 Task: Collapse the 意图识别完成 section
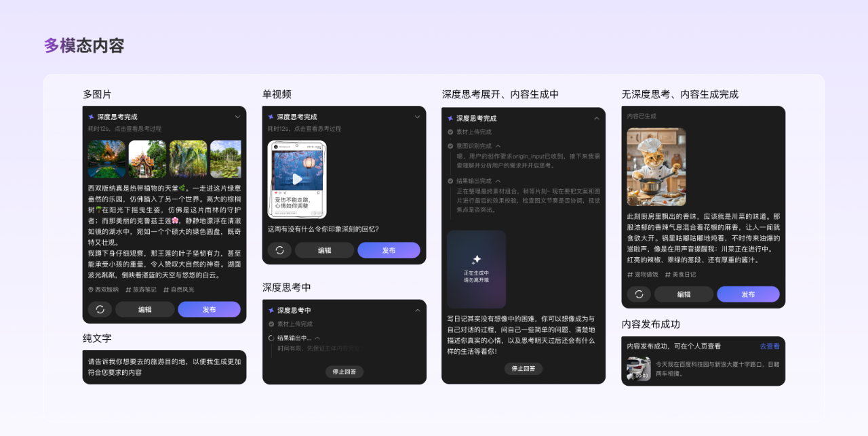[498, 146]
